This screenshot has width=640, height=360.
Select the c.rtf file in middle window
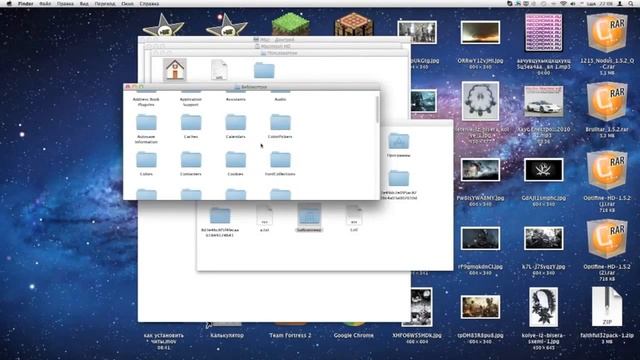[x=354, y=216]
